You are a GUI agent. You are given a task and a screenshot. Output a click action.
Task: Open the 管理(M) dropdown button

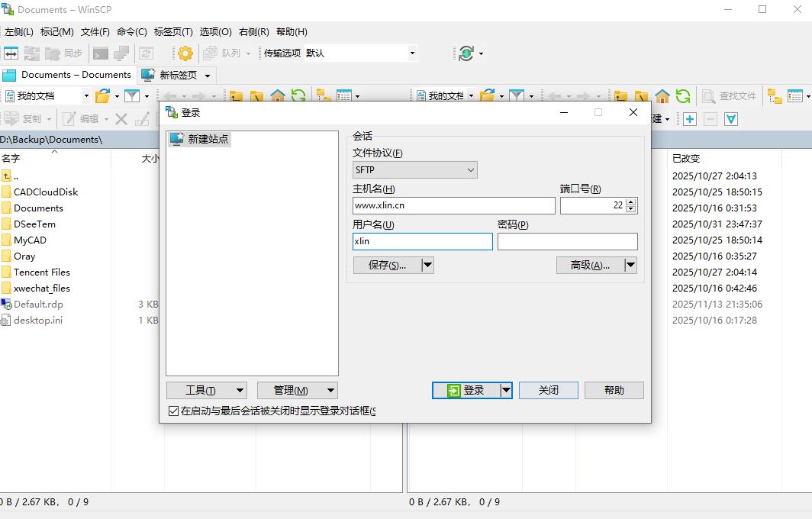[298, 391]
